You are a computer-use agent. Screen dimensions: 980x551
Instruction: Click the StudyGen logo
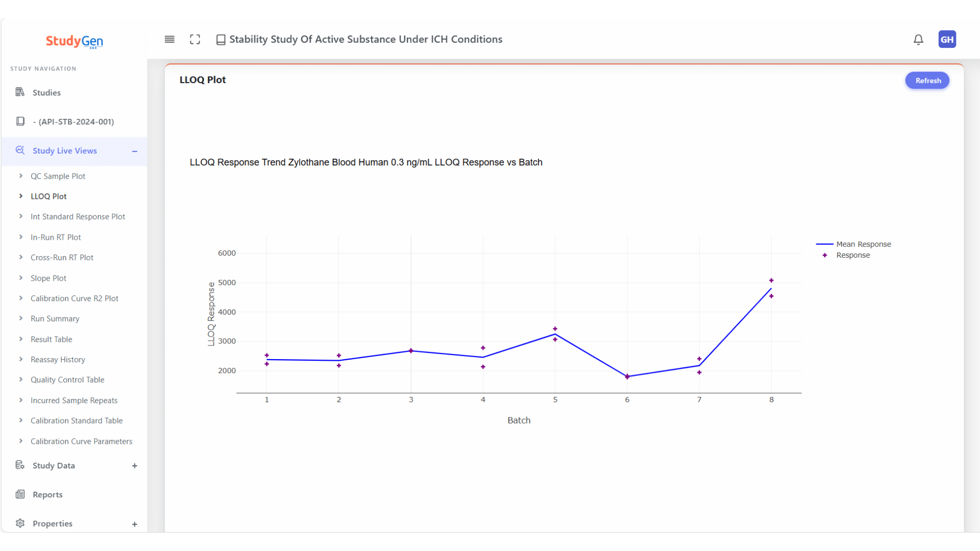coord(75,41)
